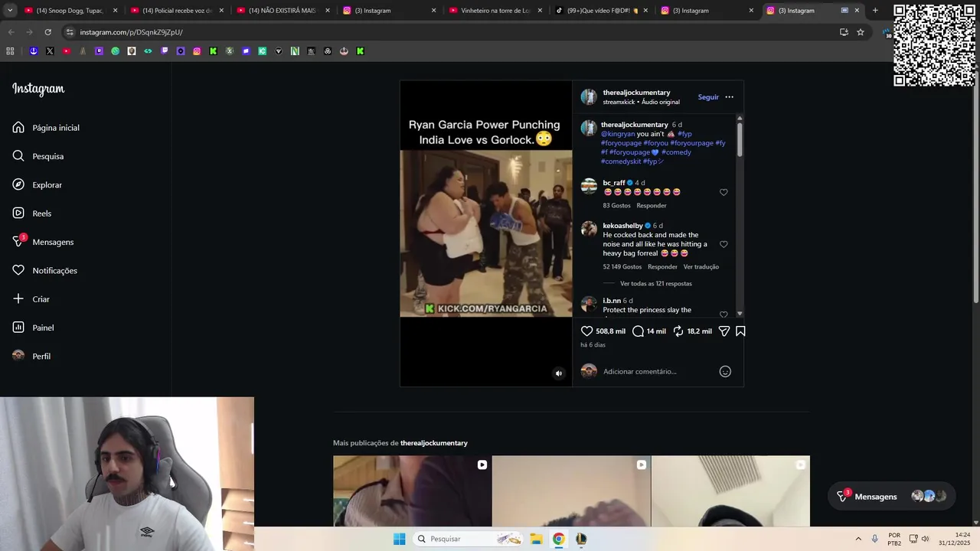This screenshot has height=551, width=980.
Task: Open Perfil in the sidebar
Action: (31, 357)
